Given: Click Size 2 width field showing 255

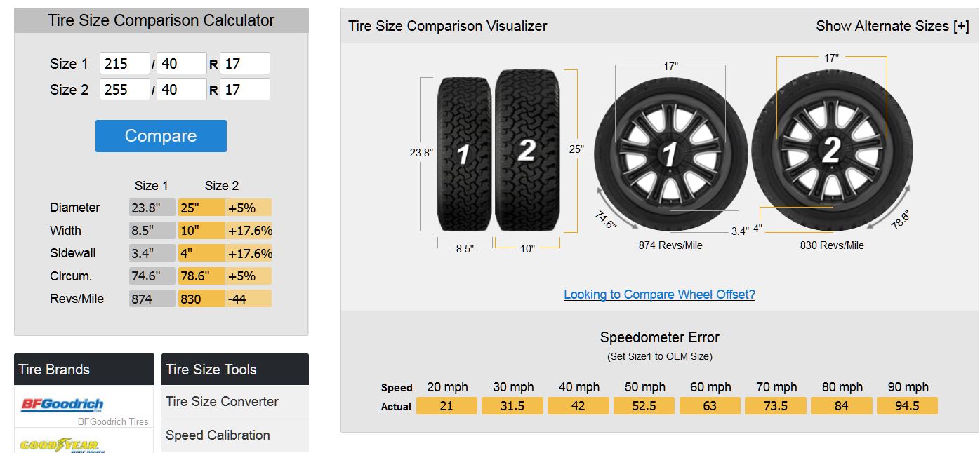Looking at the screenshot, I should pyautogui.click(x=125, y=90).
